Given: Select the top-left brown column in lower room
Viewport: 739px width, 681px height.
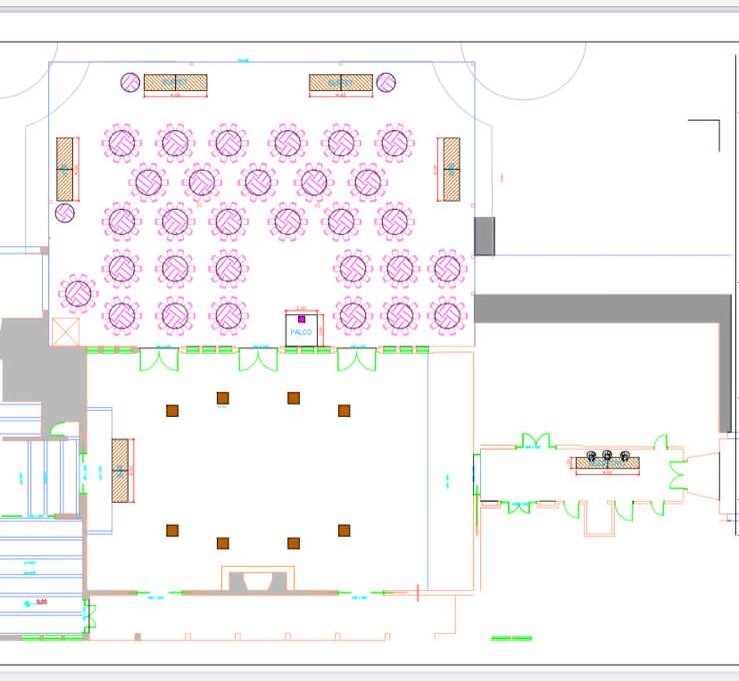Looking at the screenshot, I should click(172, 410).
